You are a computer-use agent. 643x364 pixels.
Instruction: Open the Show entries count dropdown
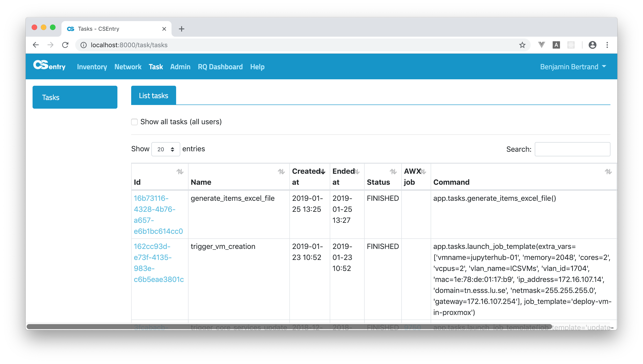click(x=166, y=149)
